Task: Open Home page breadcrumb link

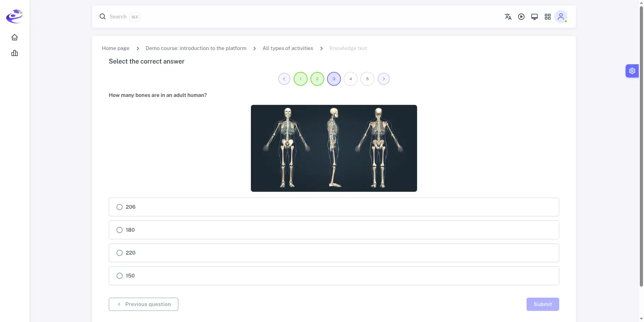Action: [115, 48]
